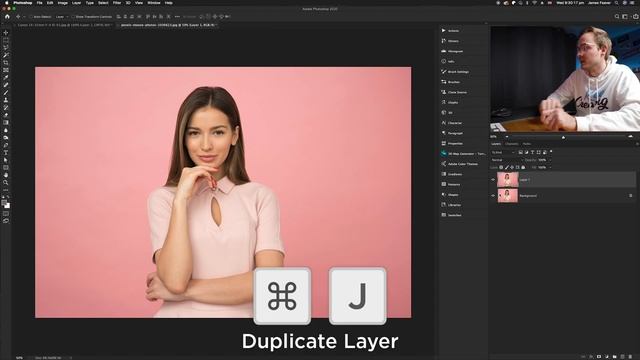Screen dimensions: 640x360
Task: Select the Horizontal Type tool
Action: point(6,153)
